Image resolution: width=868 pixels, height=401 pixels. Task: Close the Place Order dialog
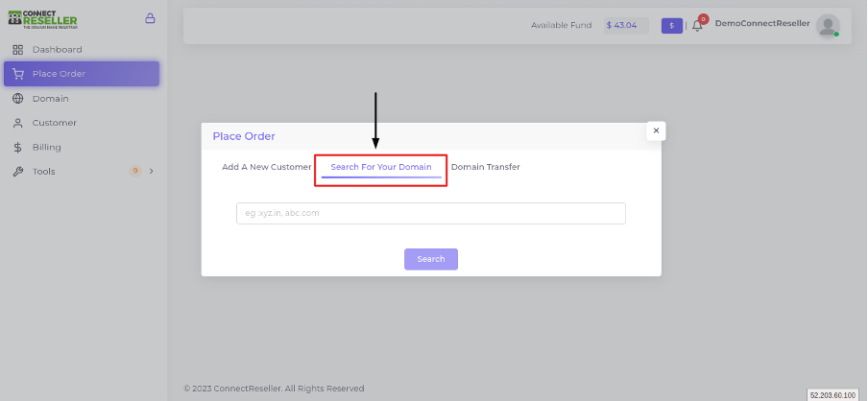[x=656, y=131]
